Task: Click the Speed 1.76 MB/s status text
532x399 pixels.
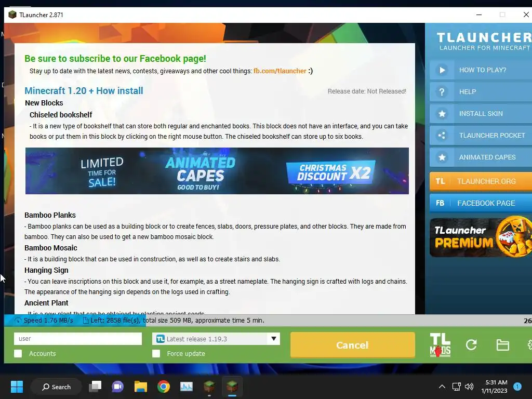Action: click(48, 320)
